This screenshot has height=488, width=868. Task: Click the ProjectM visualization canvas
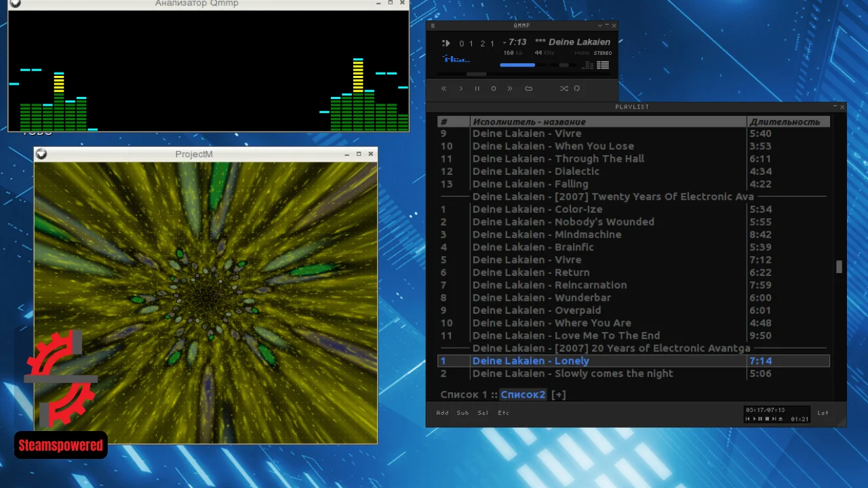click(x=205, y=302)
